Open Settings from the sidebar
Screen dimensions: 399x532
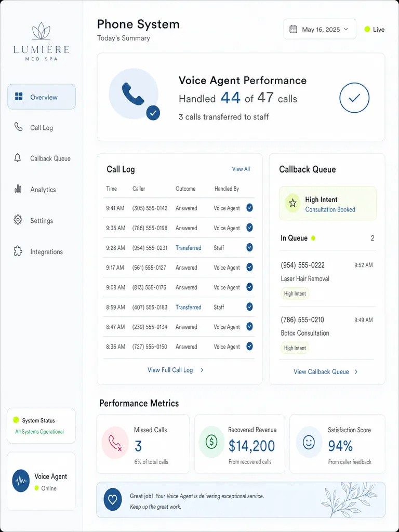(42, 220)
